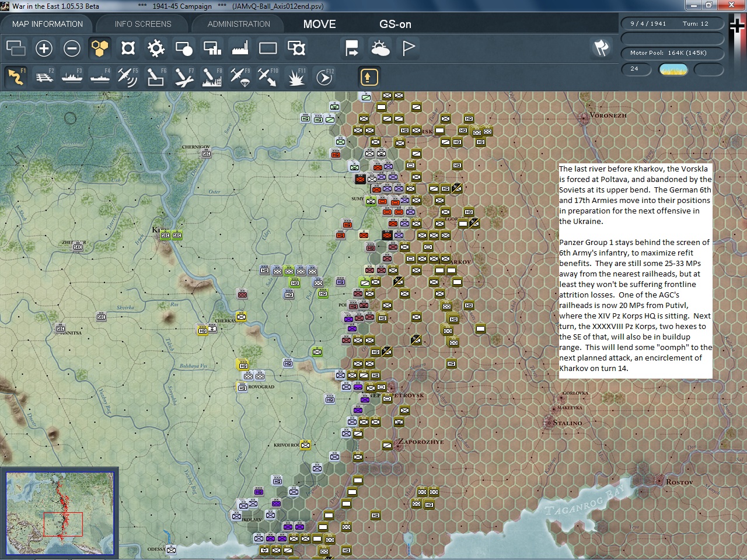747x560 pixels.
Task: Click the rectangle-with-fort overlay icon
Action: tap(296, 48)
